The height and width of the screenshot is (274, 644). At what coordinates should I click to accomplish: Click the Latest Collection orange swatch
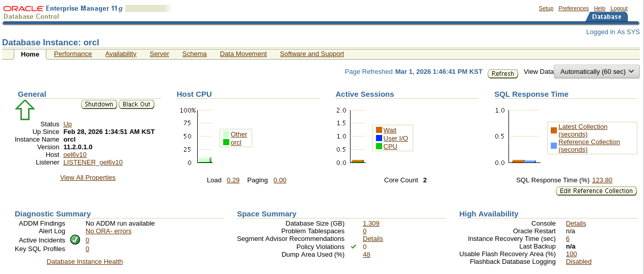(554, 130)
